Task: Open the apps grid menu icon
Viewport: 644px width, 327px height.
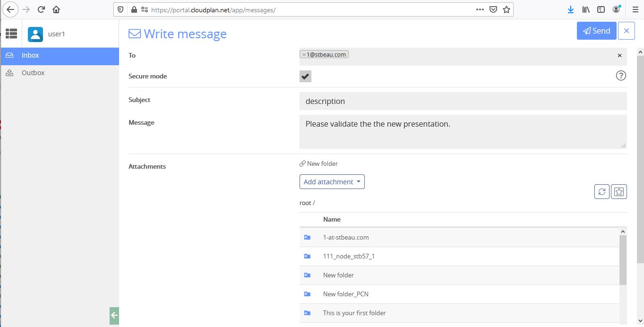Action: pyautogui.click(x=11, y=33)
